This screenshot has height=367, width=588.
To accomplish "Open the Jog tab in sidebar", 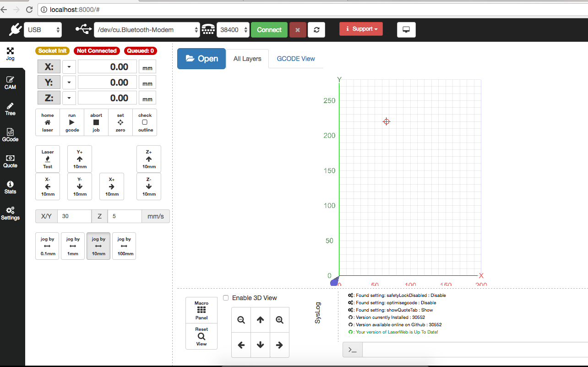I will (x=10, y=55).
